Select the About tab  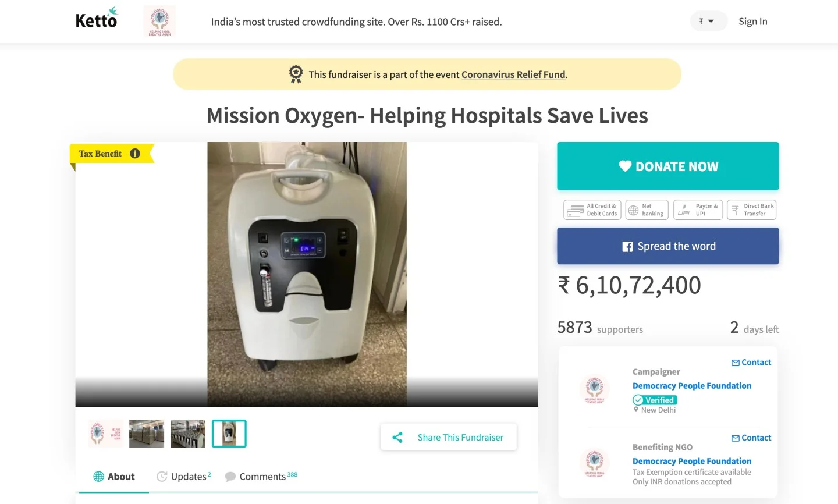[114, 477]
